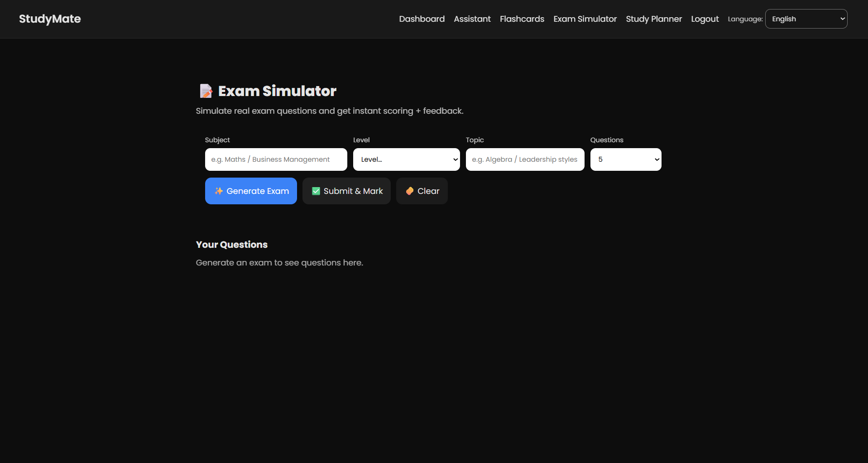Focus the Topic input field
This screenshot has width=868, height=463.
tap(524, 159)
